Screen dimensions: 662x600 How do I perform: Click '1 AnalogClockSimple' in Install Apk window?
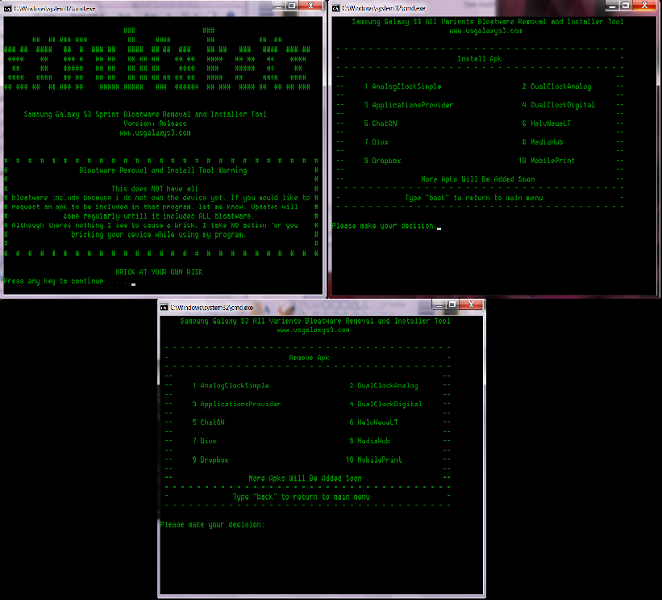click(403, 87)
